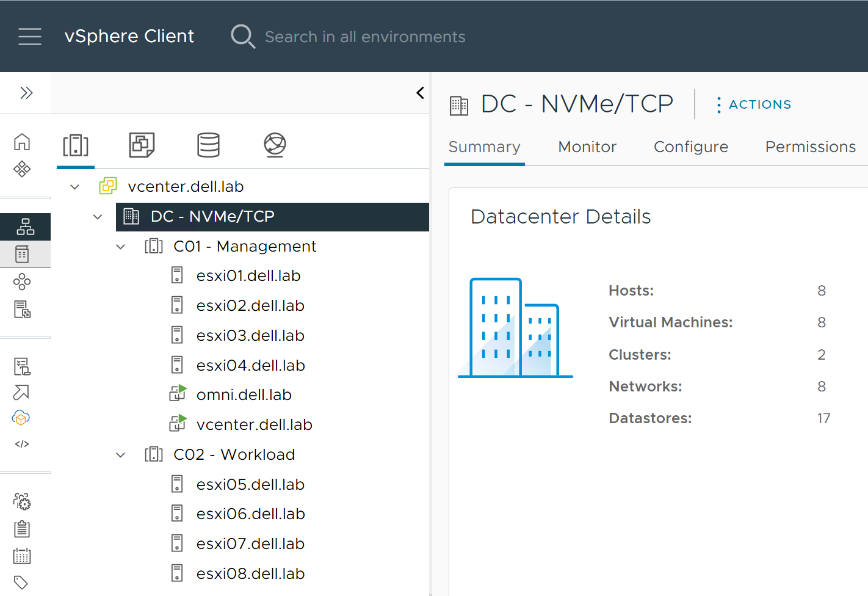Select C02 - Workload cluster
The width and height of the screenshot is (868, 596).
point(234,454)
